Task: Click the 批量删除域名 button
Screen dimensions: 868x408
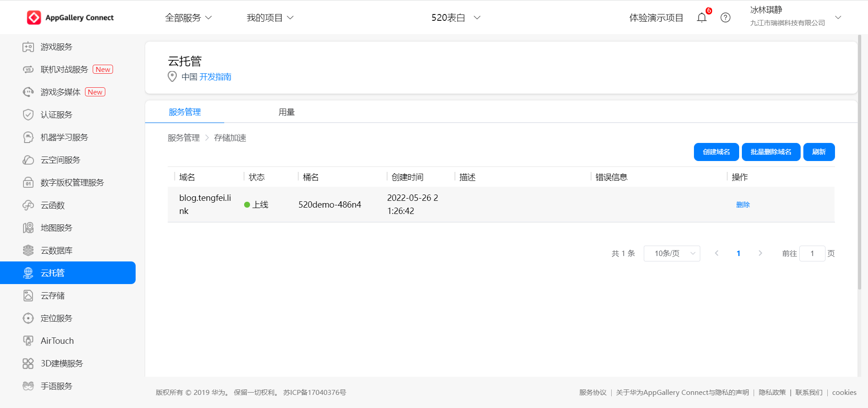Action: click(x=771, y=152)
